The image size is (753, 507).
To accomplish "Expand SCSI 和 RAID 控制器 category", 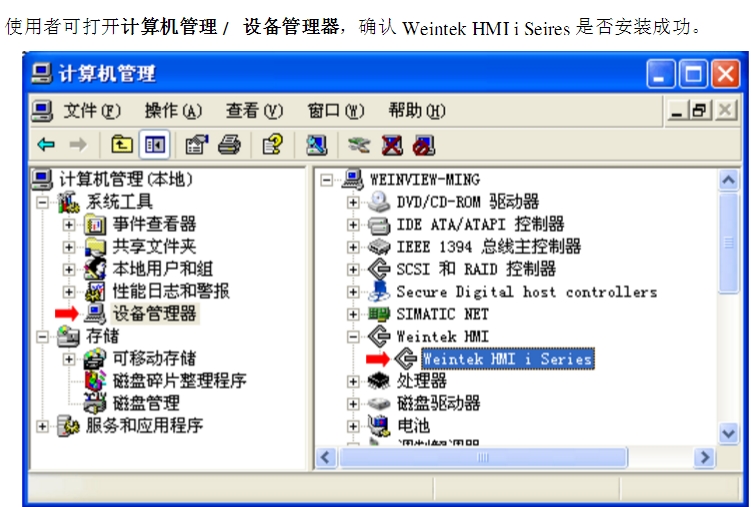I will click(353, 269).
